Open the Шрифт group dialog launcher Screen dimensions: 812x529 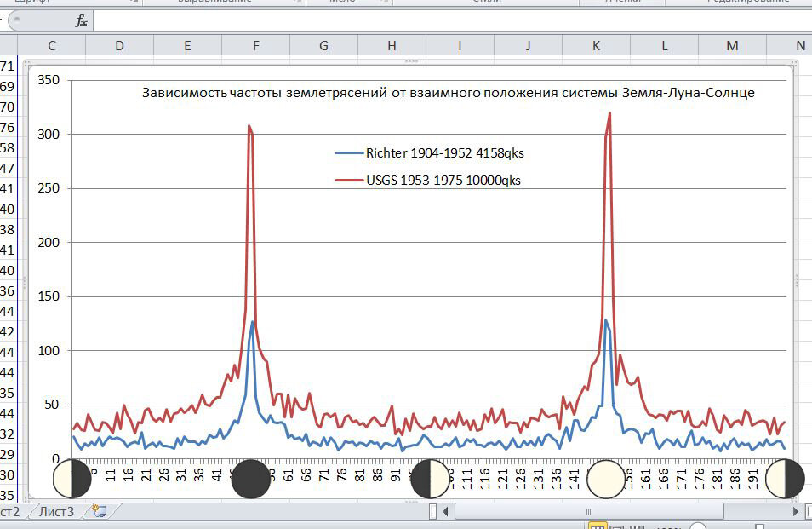(132, 3)
